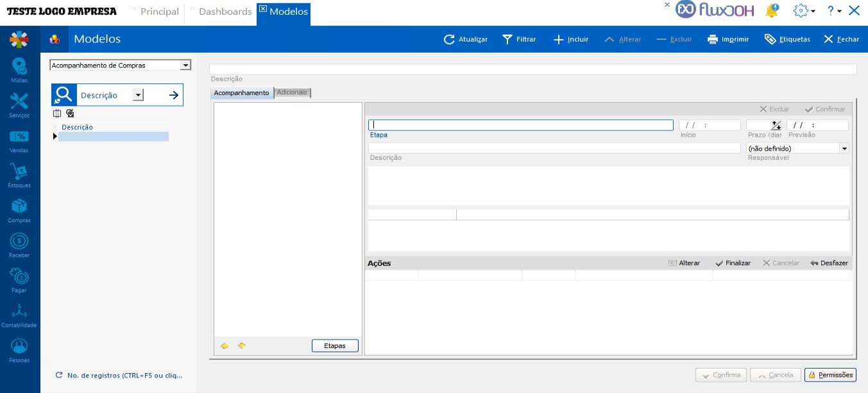Screen dimensions: 868x393
Task: Open the Contabilidade module icon
Action: [19, 313]
